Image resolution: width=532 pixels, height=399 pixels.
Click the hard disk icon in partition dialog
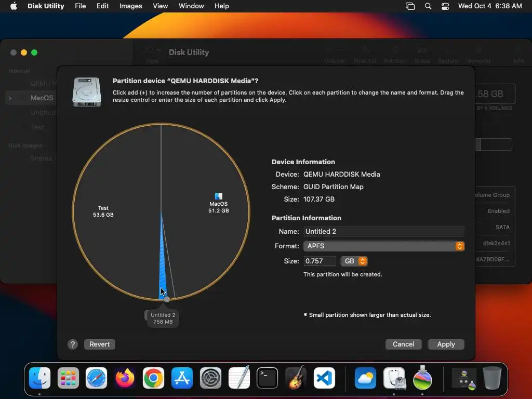pos(87,92)
